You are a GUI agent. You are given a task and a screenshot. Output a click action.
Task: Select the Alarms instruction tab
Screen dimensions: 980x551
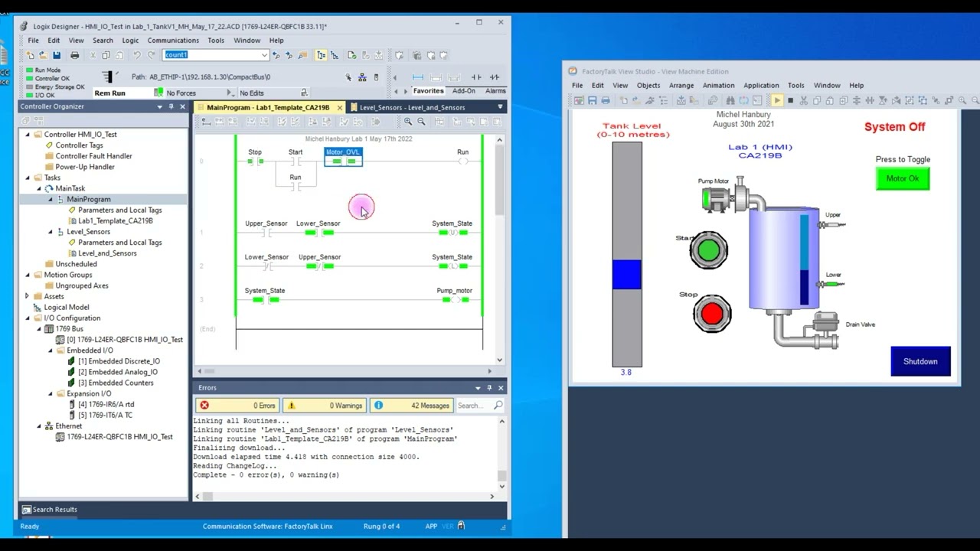pos(495,91)
